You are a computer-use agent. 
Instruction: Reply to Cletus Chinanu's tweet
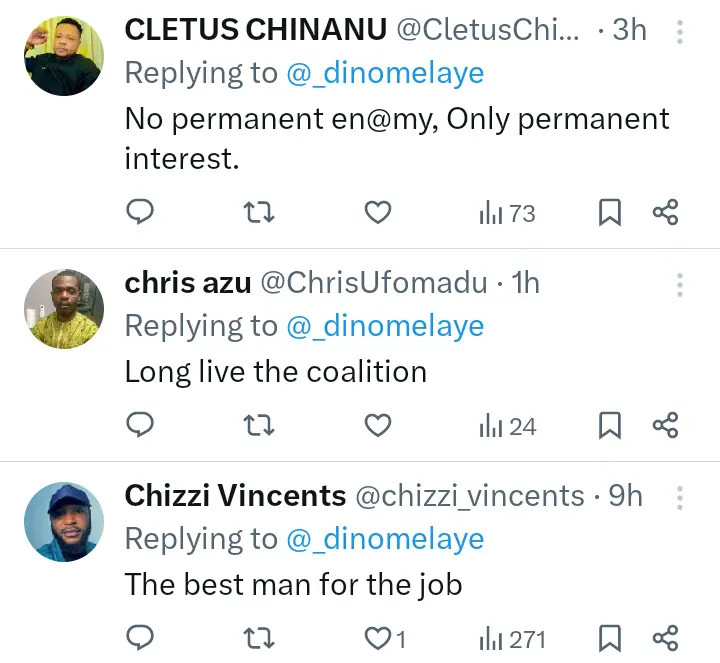point(141,212)
